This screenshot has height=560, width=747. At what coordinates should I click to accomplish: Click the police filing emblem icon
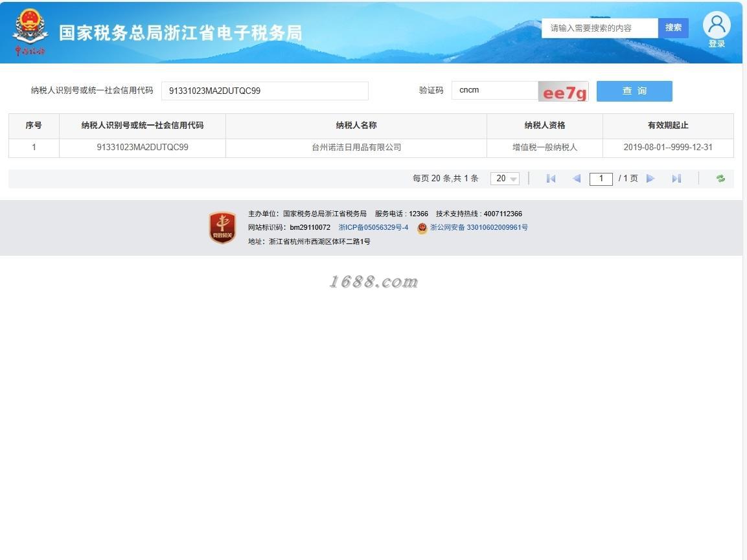(422, 228)
